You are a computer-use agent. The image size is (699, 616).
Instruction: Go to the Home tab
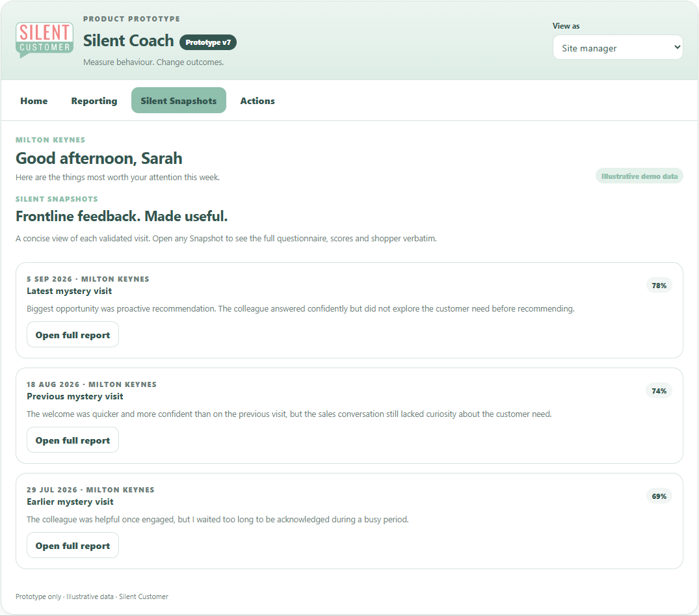(34, 101)
